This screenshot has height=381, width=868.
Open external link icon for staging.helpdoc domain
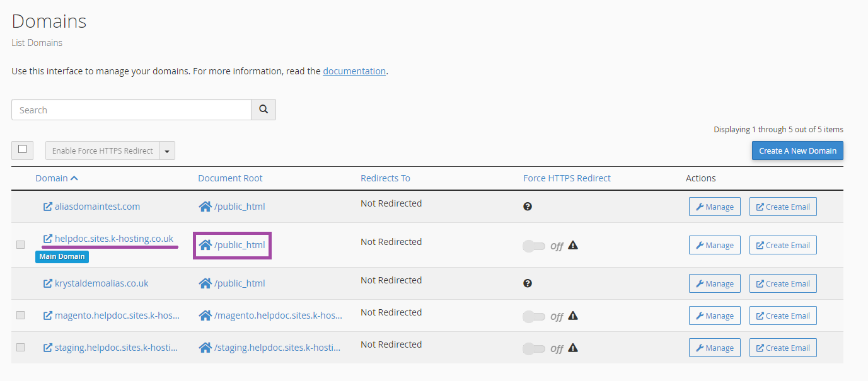tap(47, 348)
